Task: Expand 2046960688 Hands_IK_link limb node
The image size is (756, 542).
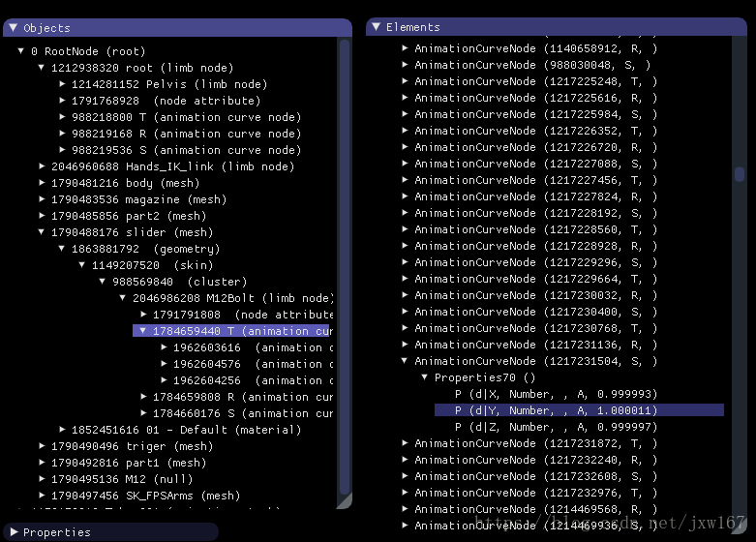Action: pyautogui.click(x=42, y=166)
